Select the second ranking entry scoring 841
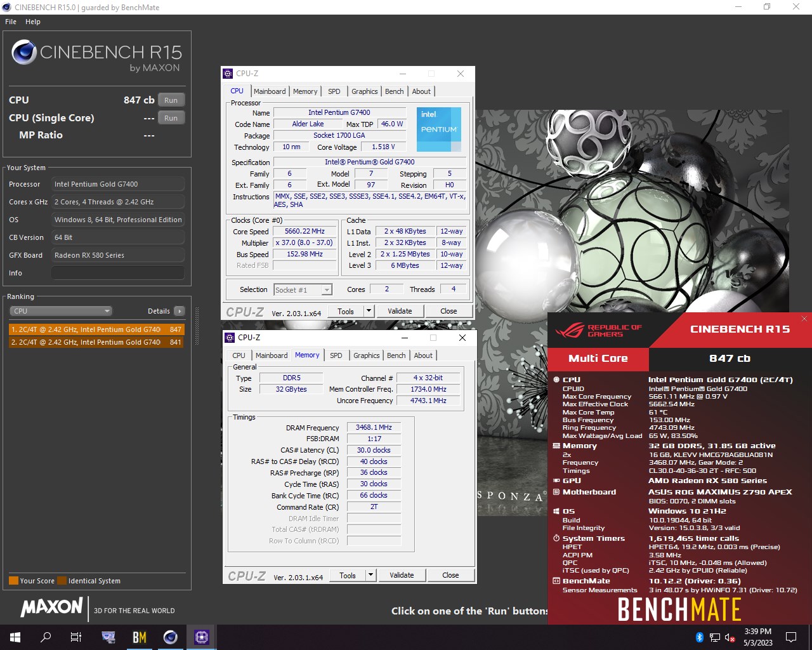 tap(96, 342)
